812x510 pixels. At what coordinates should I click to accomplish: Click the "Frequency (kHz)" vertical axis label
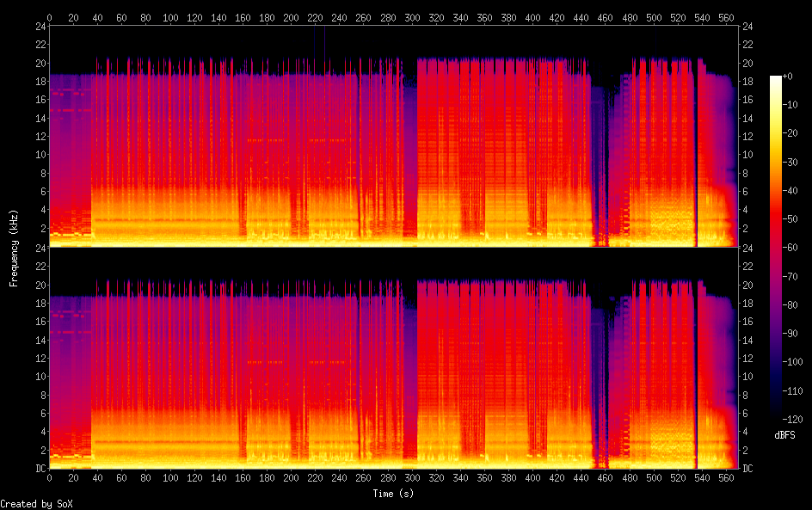click(x=14, y=248)
